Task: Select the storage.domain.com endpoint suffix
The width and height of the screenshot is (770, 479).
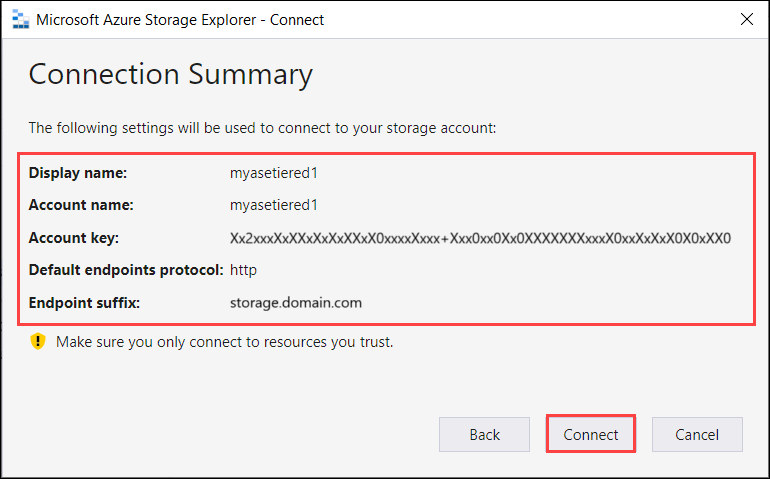Action: tap(296, 303)
